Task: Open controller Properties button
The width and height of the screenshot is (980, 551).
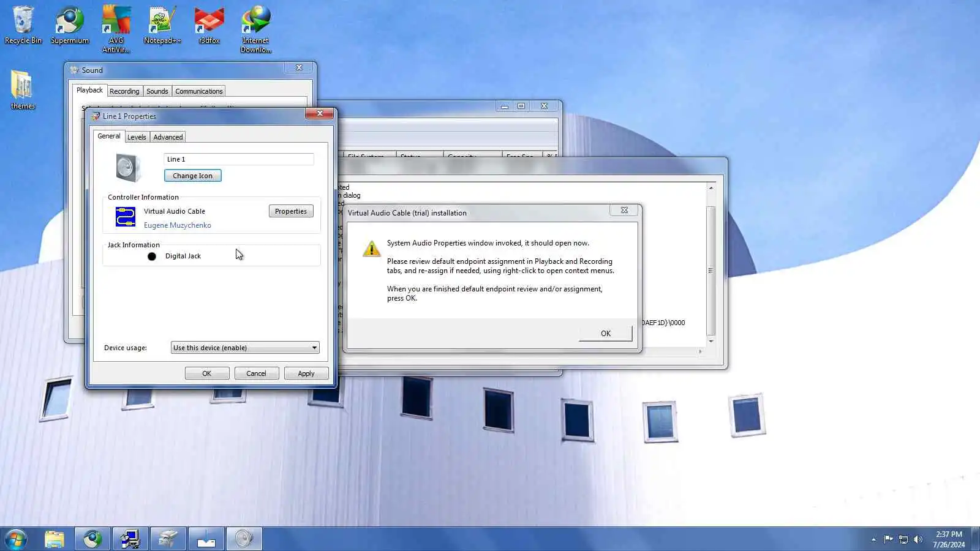Action: [291, 211]
